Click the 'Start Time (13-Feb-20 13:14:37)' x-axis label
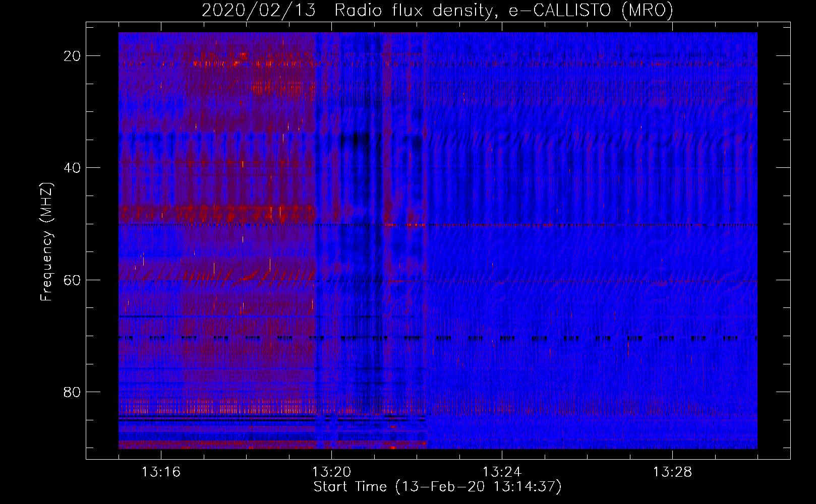 click(x=437, y=487)
